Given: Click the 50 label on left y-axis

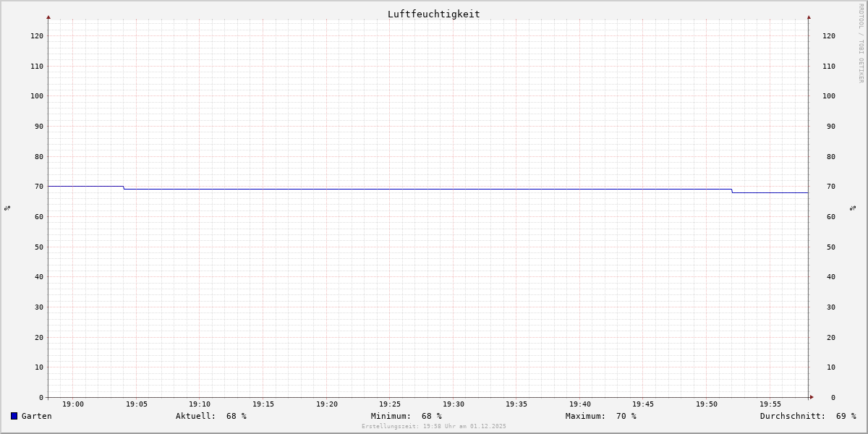Looking at the screenshot, I should [x=39, y=247].
